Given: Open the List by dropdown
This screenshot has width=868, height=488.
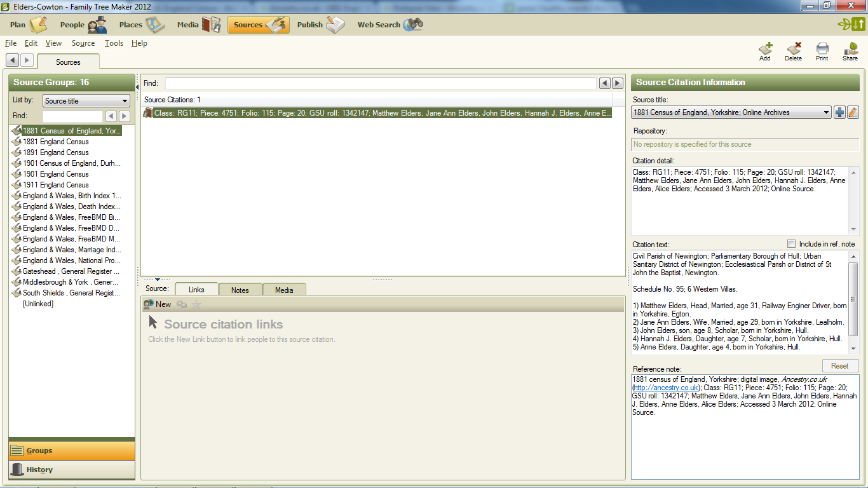Looking at the screenshot, I should pyautogui.click(x=86, y=101).
